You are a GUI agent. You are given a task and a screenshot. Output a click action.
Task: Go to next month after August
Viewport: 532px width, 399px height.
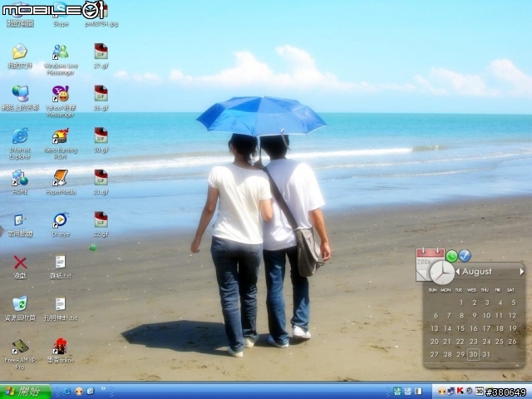click(x=522, y=272)
